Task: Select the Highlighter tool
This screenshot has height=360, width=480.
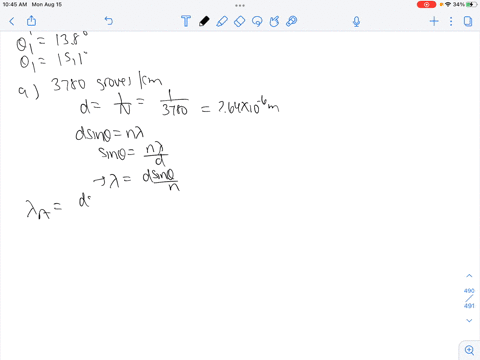Action: (222, 21)
